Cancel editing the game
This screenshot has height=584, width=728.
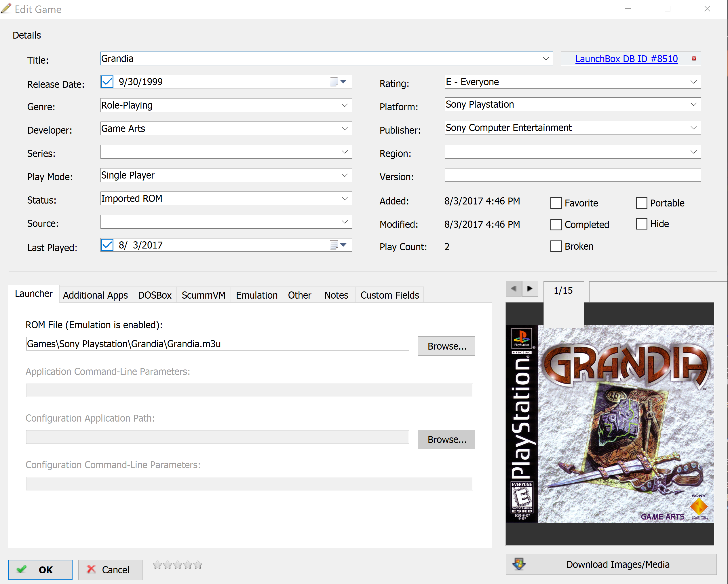pos(111,570)
